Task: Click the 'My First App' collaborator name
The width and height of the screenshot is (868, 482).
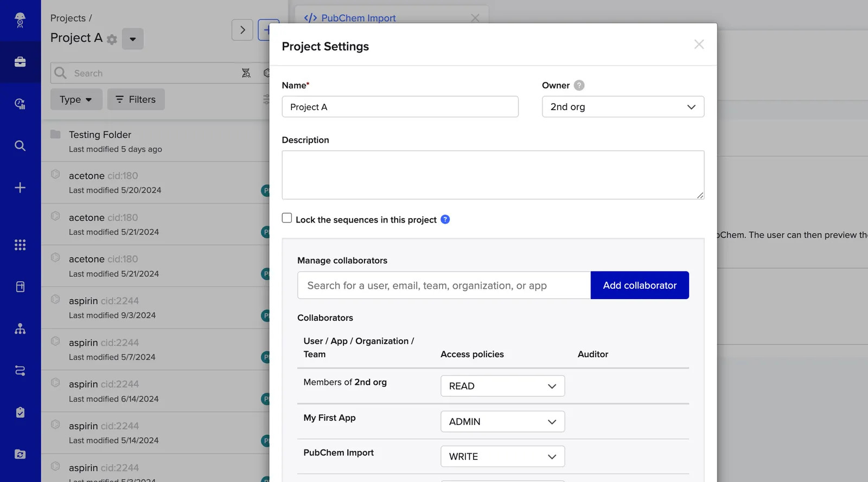Action: [329, 418]
